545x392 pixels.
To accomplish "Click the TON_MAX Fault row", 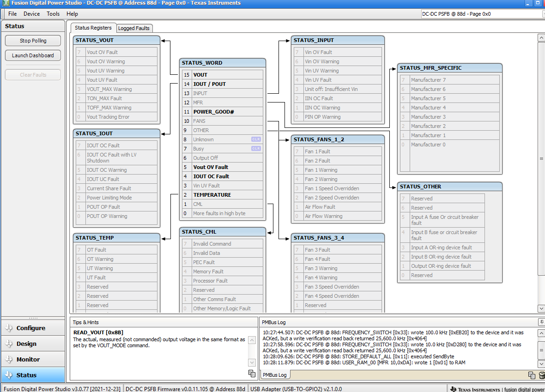I will [116, 98].
